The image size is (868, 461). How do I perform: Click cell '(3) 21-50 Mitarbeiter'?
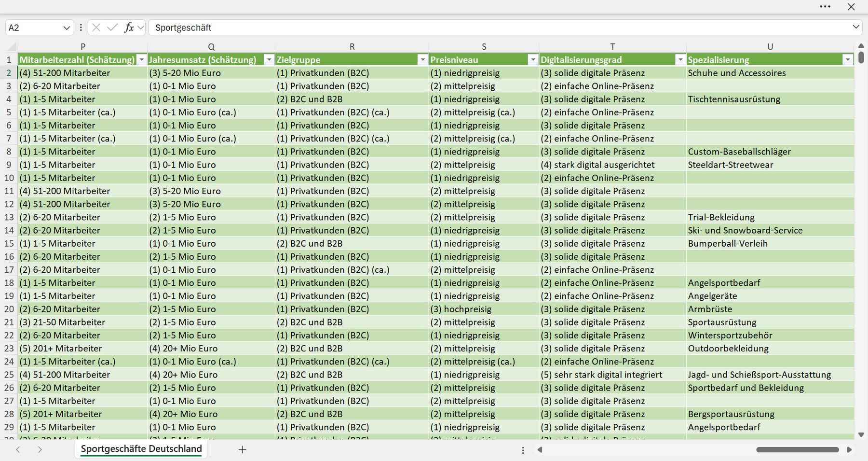coord(83,322)
